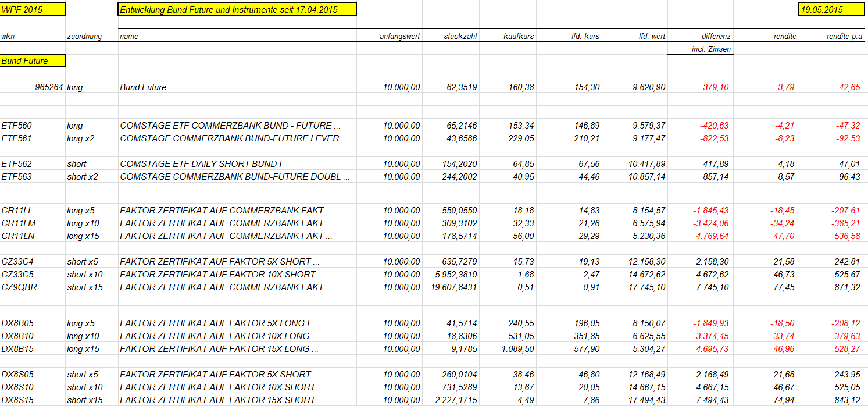Select the 'Bund Future' name cell in row 965264
This screenshot has width=868, height=406.
pos(143,87)
